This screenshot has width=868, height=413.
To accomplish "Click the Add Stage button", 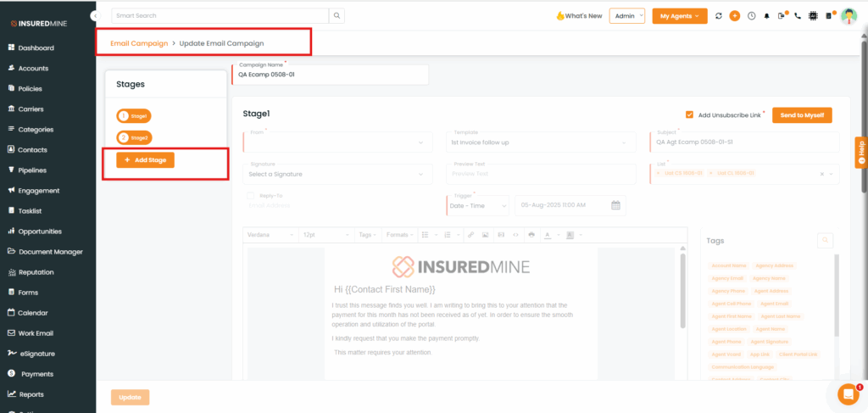I will point(145,159).
